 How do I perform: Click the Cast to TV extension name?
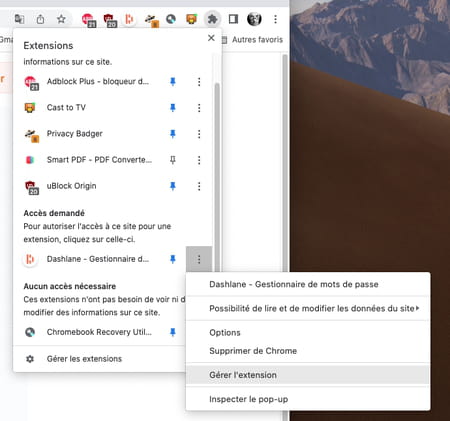pos(66,108)
